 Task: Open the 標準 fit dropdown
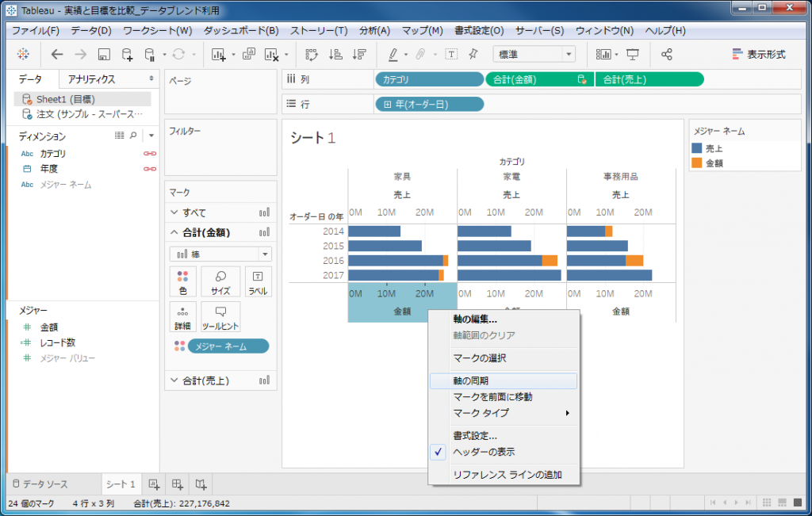534,55
